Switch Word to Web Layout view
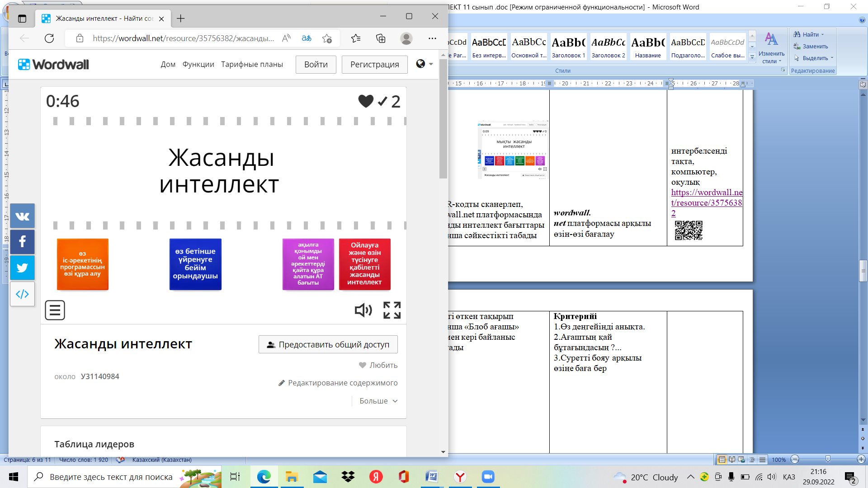Viewport: 868px width, 488px height. tap(742, 460)
